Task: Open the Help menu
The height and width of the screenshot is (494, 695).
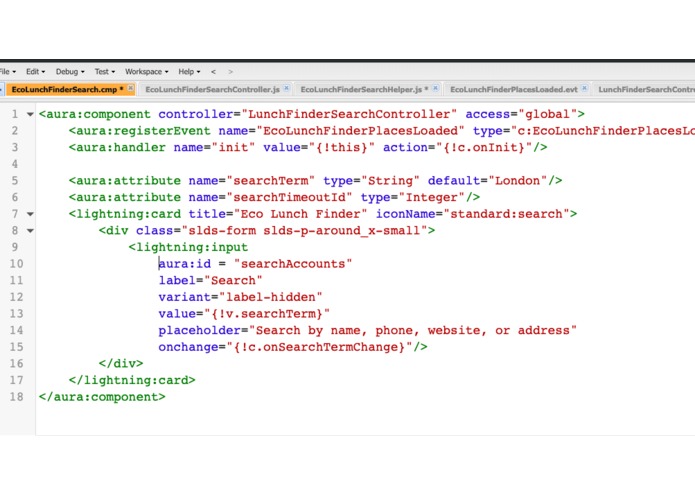Action: (x=189, y=71)
